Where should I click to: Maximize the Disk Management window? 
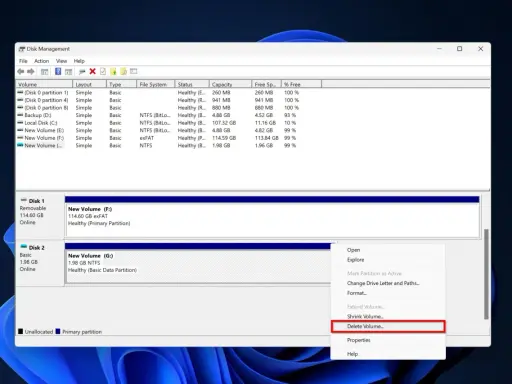[x=460, y=49]
